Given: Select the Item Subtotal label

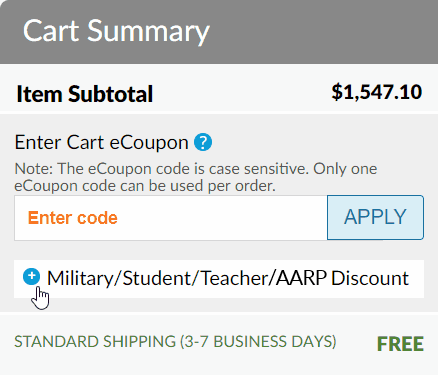Looking at the screenshot, I should (85, 94).
